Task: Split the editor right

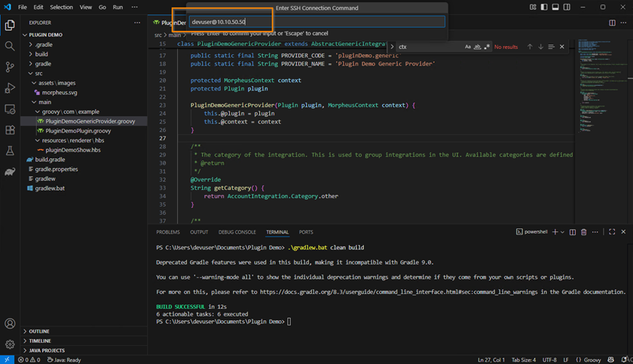Action: tap(612, 23)
